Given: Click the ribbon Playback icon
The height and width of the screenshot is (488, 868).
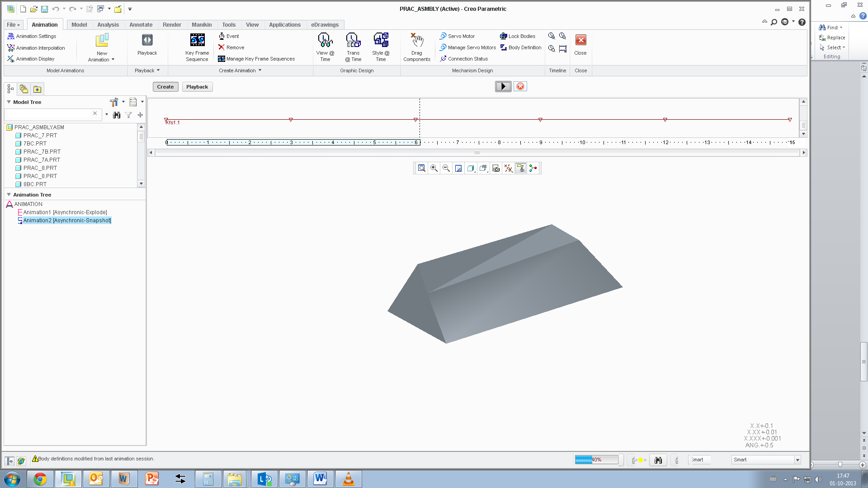Looking at the screenshot, I should (x=147, y=40).
